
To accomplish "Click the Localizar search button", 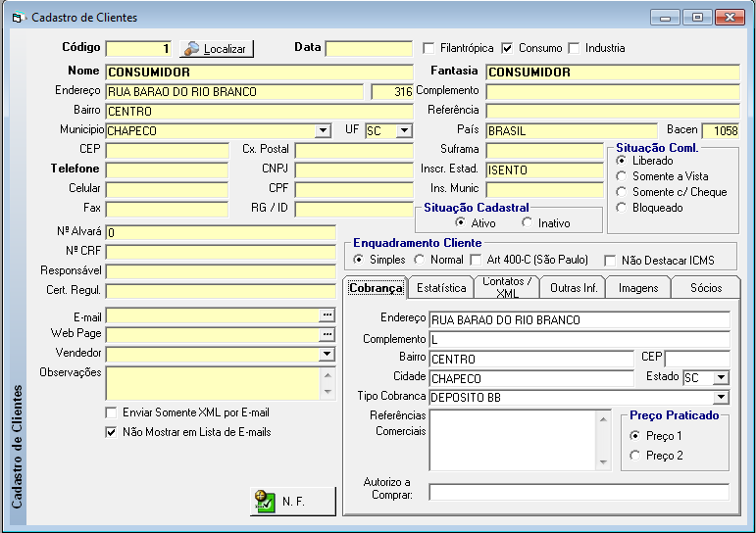I will click(x=217, y=48).
